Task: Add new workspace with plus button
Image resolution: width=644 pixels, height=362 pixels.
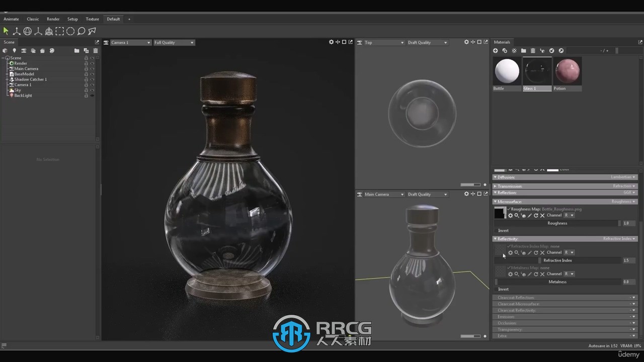Action: coord(129,19)
